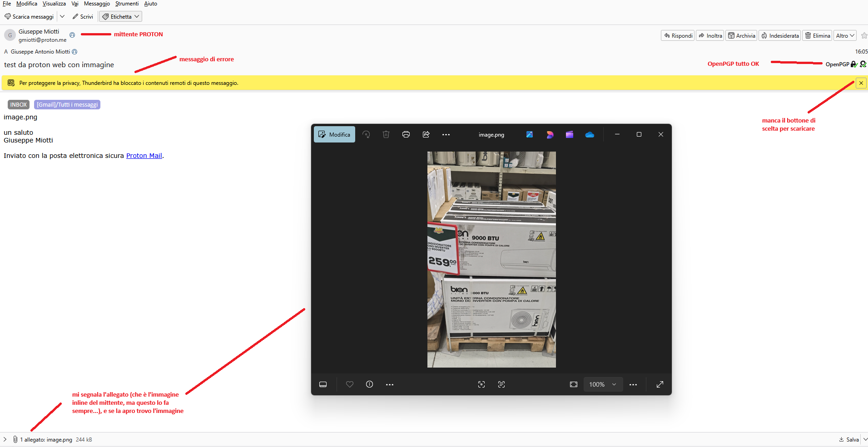The image size is (868, 447).
Task: Click the gmiotti@proton.me sender address
Action: tap(42, 40)
